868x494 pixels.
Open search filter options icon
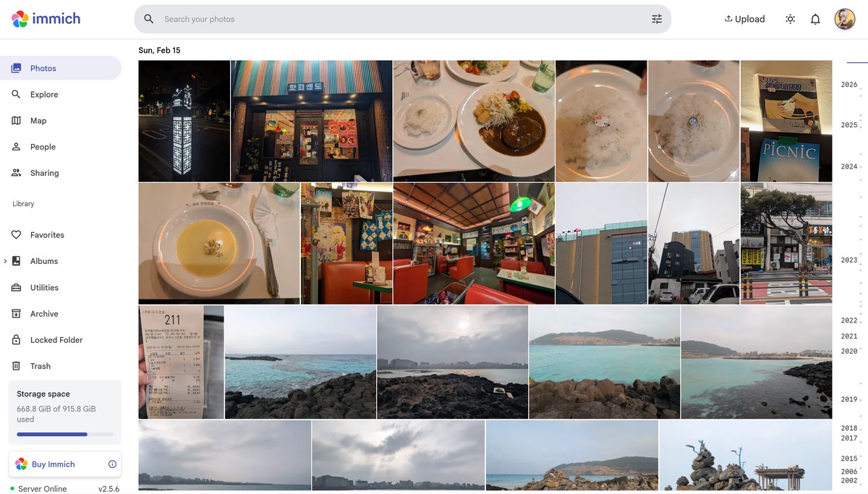656,20
